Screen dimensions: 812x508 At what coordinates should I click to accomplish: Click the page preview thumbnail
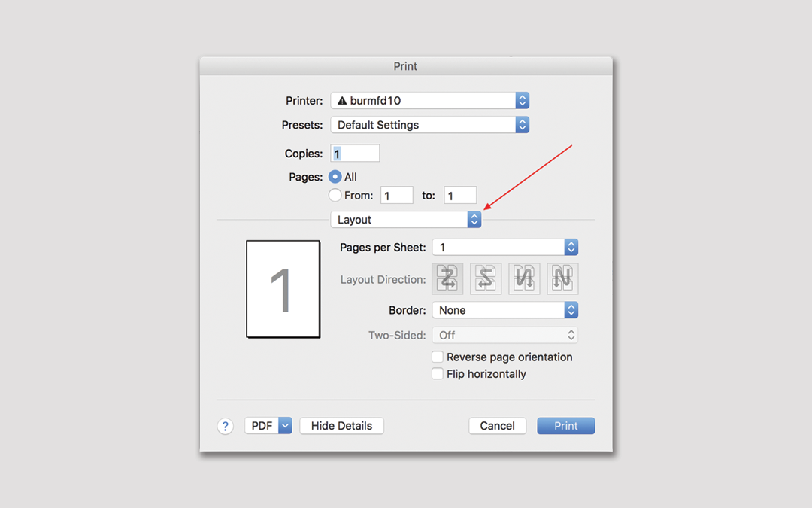(283, 289)
